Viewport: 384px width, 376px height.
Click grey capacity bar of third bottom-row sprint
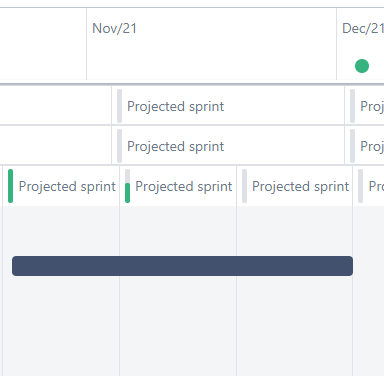[244, 186]
